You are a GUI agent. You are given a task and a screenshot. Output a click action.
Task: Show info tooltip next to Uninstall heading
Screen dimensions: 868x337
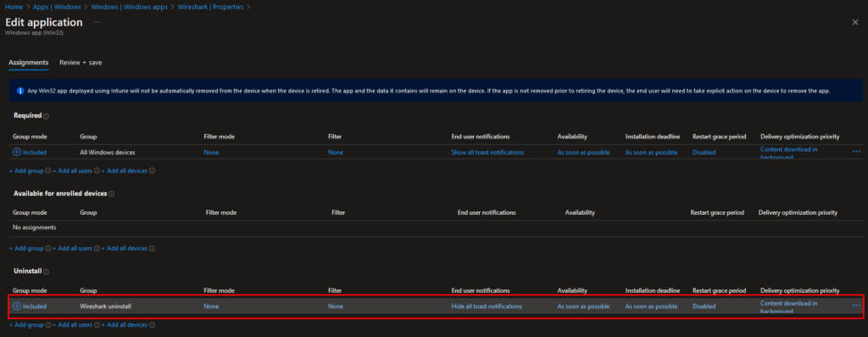click(47, 272)
